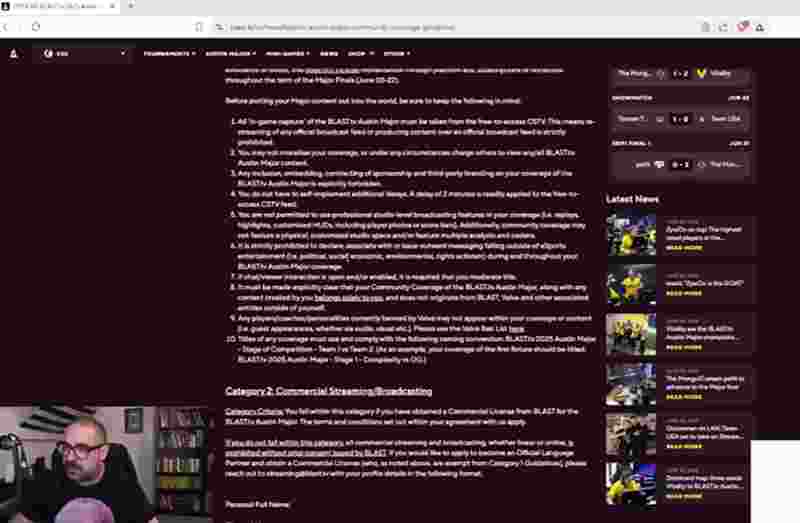Go back using the browser back arrow
The width and height of the screenshot is (800, 523).
(x=5, y=27)
